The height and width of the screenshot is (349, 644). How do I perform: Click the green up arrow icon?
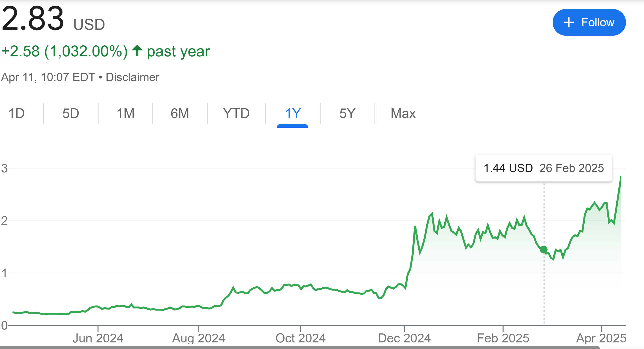(x=137, y=51)
